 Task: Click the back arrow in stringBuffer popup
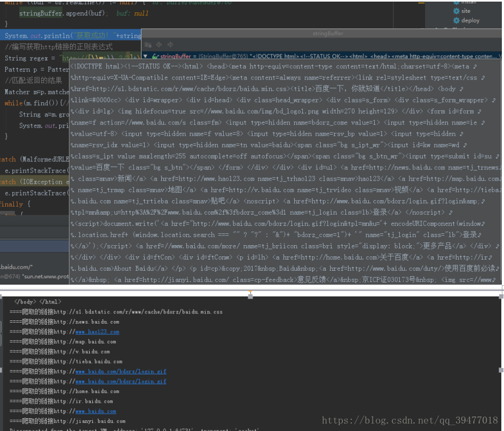[159, 45]
